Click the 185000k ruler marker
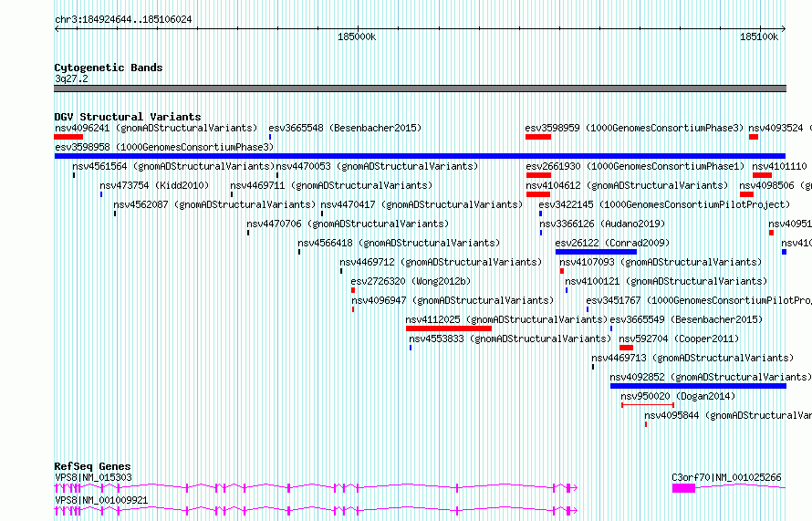The image size is (812, 521). click(x=357, y=36)
